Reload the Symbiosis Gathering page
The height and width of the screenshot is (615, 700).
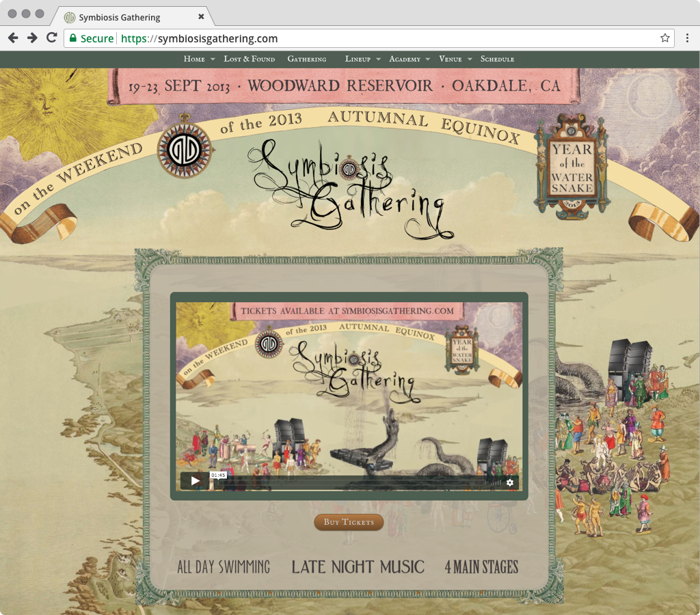pos(52,38)
